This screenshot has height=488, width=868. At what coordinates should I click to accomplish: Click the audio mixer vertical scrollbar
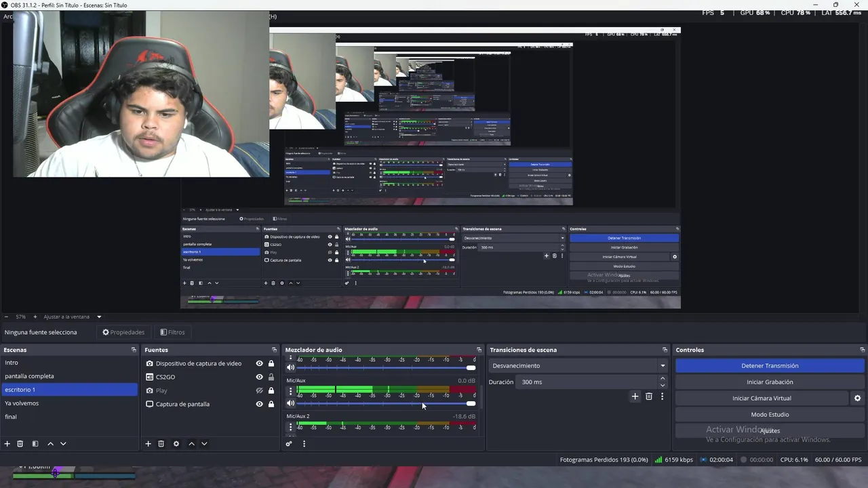pyautogui.click(x=481, y=396)
